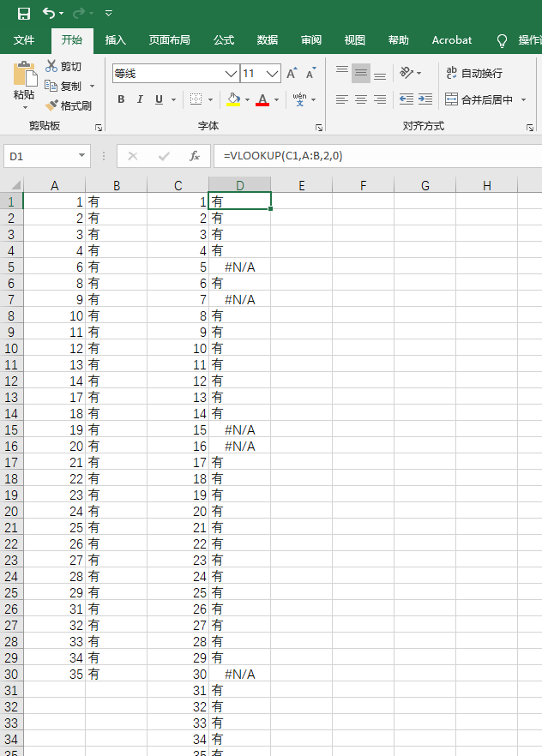Click cell C30 containing 30

pyautogui.click(x=178, y=674)
